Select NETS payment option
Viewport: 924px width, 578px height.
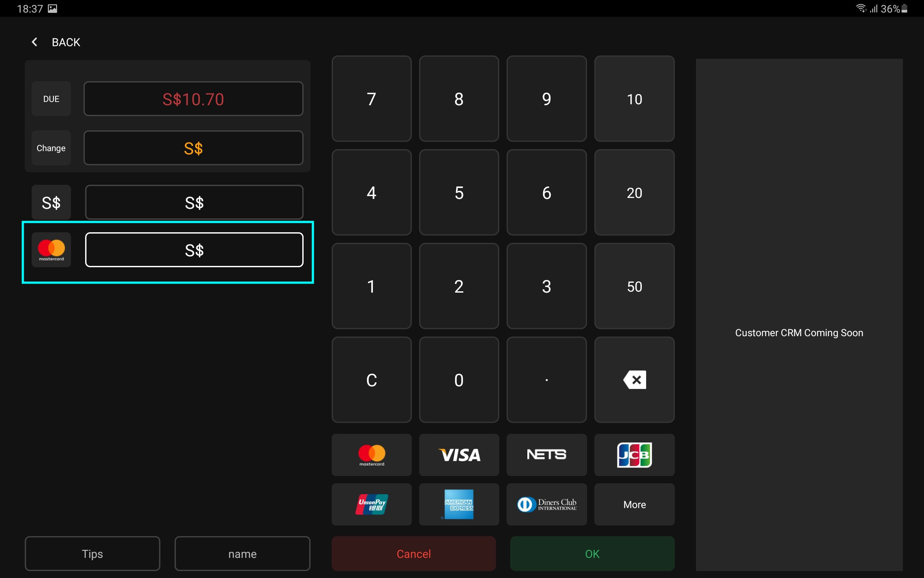pos(546,455)
